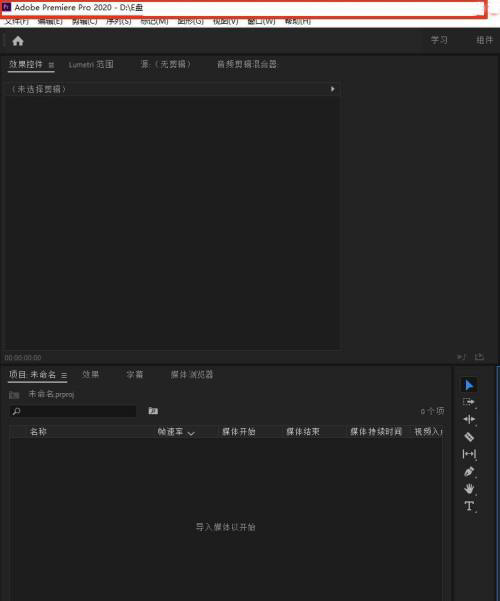Open the 剪辑(C) menu
Viewport: 500px width, 601px height.
coord(84,21)
